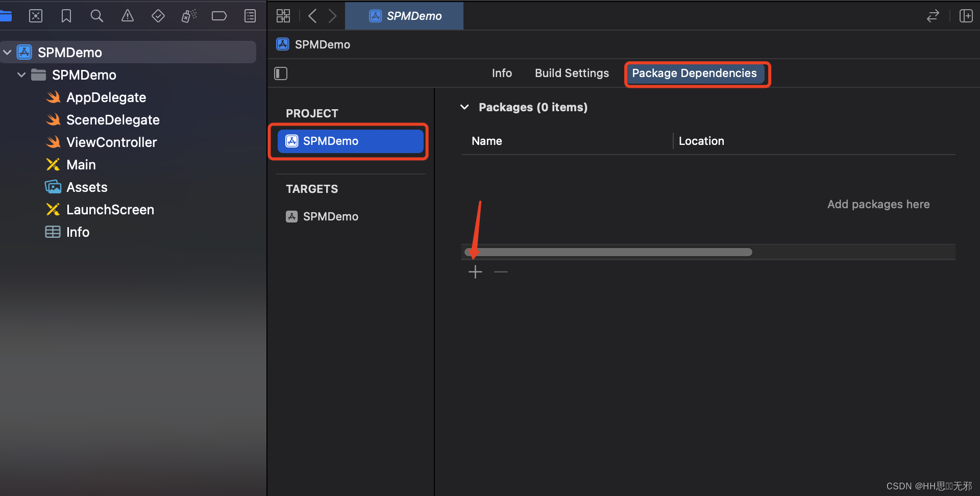Collapse the SPMDemo folder group
Viewport: 980px width, 496px height.
coord(21,75)
